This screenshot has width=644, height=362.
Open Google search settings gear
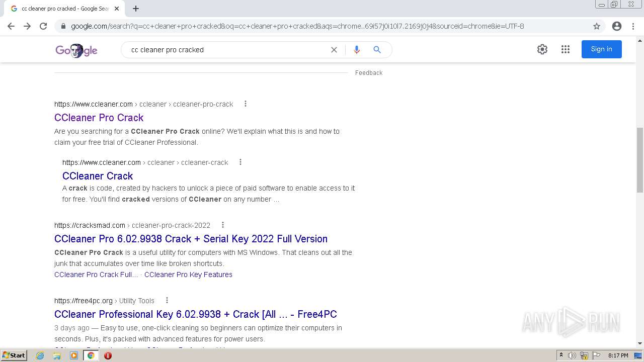pyautogui.click(x=542, y=49)
